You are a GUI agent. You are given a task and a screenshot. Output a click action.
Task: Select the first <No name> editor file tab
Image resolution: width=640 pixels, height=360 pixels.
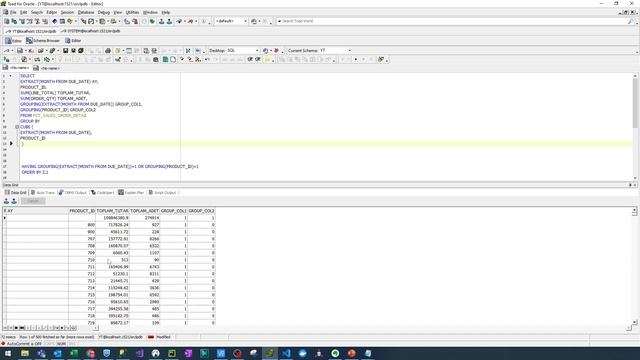(x=16, y=68)
